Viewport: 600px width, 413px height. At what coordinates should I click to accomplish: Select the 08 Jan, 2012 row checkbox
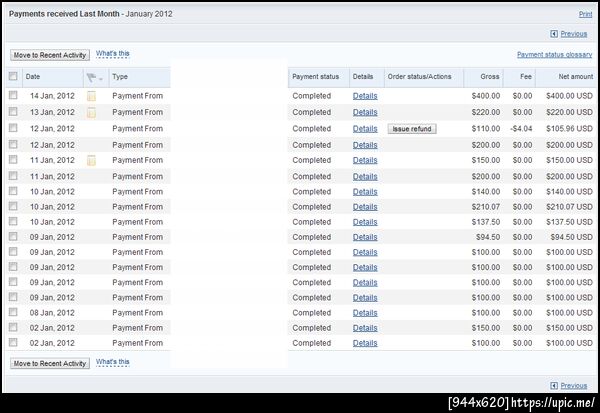pyautogui.click(x=13, y=312)
